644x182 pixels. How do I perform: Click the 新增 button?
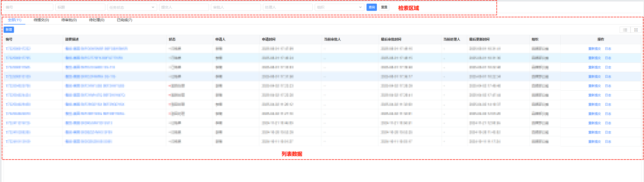click(x=9, y=30)
